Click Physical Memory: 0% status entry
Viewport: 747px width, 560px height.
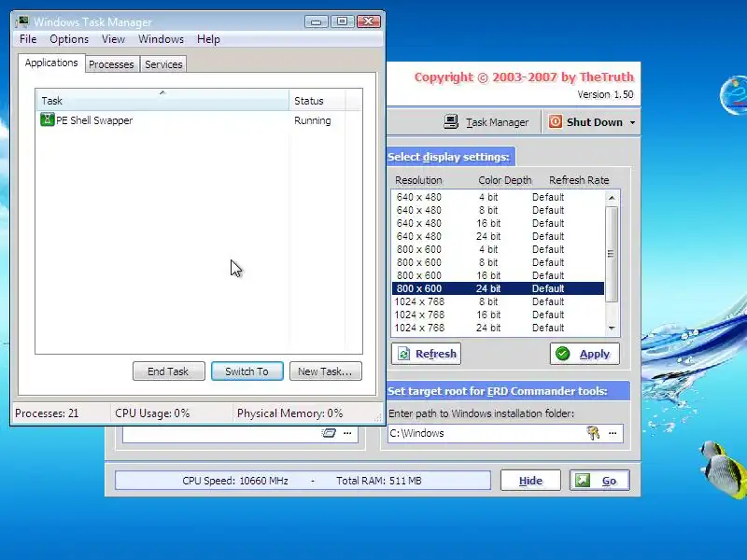289,413
